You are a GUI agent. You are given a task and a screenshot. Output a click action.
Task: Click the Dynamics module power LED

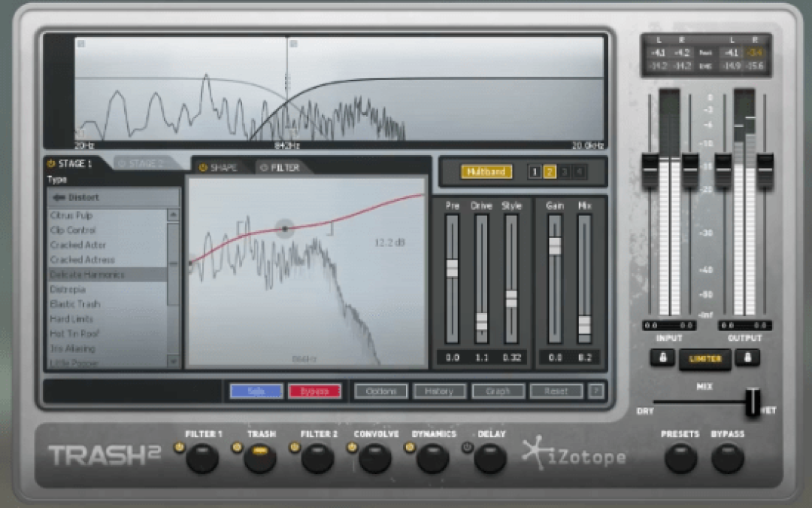tap(410, 447)
